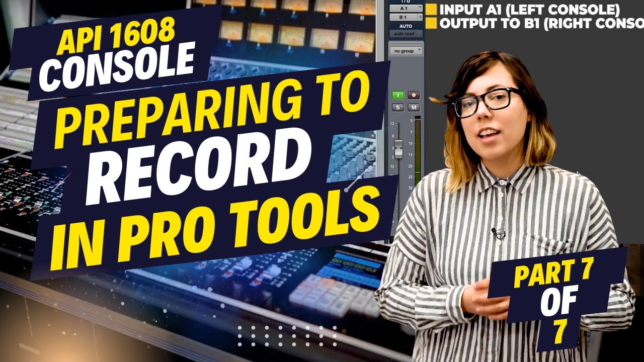Click the 'INPUT A1 (LEFT CONSOLE)' caption
The height and width of the screenshot is (362, 644).
click(x=529, y=10)
